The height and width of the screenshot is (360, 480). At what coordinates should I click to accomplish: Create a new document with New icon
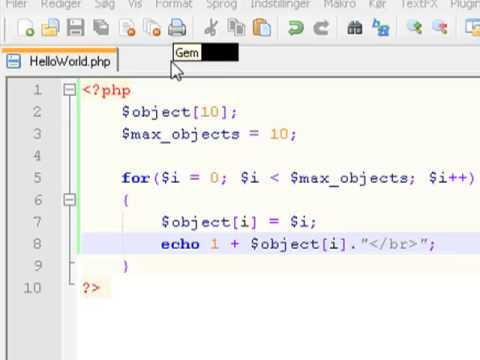point(26,27)
